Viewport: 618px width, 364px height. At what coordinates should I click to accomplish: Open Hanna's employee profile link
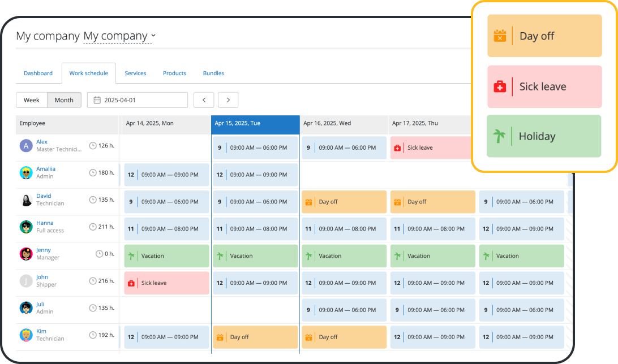[44, 223]
